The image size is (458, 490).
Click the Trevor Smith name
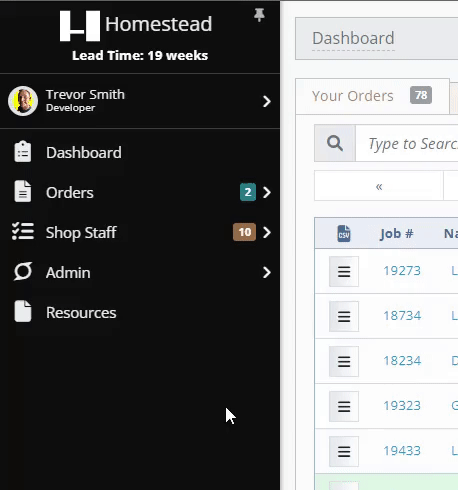[85, 95]
